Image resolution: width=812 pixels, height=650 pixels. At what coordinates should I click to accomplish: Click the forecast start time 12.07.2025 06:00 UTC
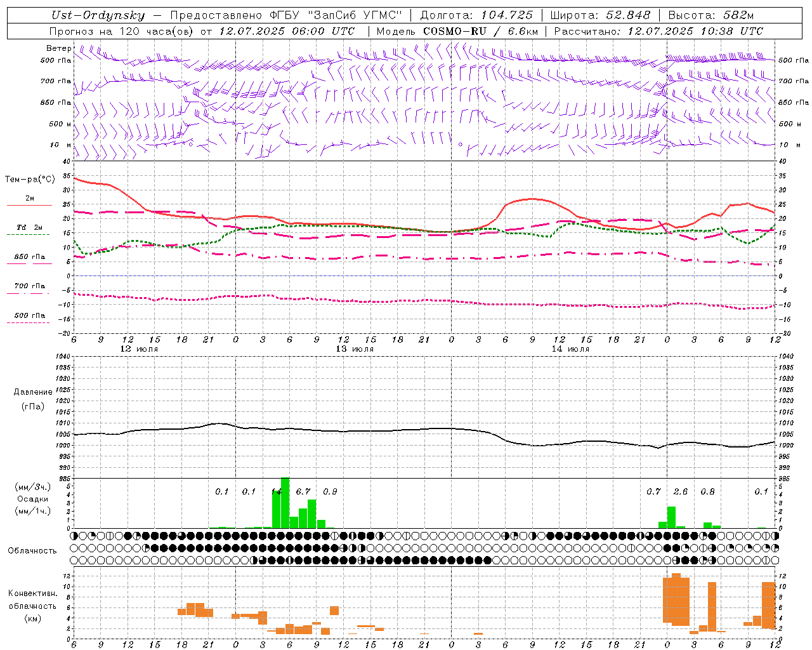pos(287,30)
